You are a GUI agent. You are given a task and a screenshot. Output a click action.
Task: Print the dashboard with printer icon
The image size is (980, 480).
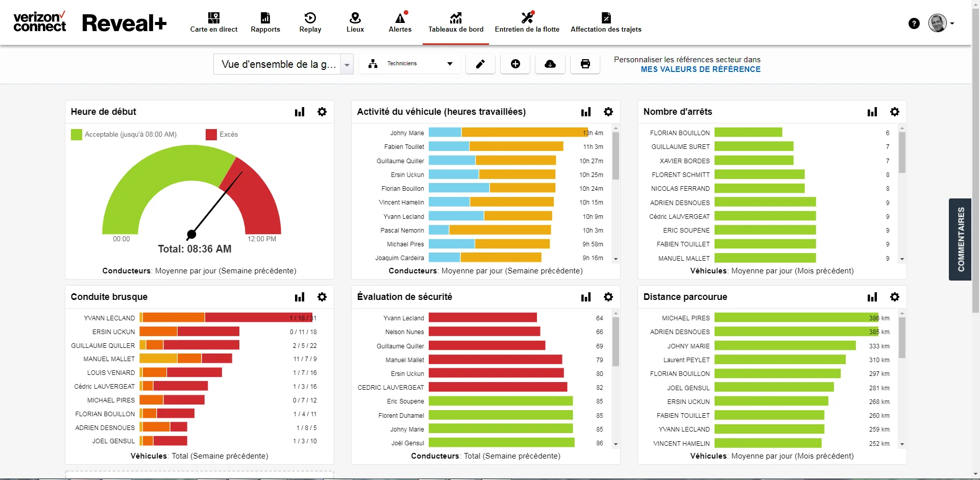[585, 64]
